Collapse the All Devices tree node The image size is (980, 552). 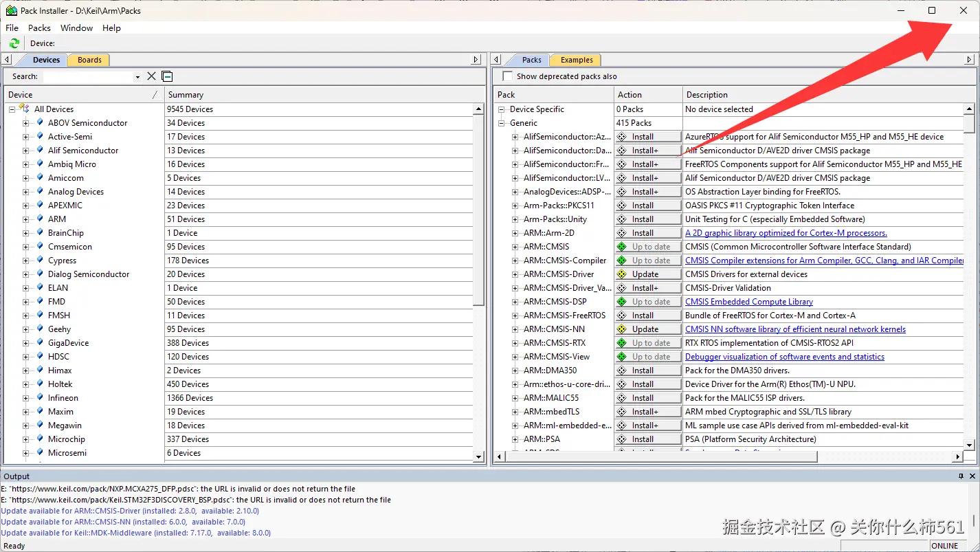[x=12, y=109]
